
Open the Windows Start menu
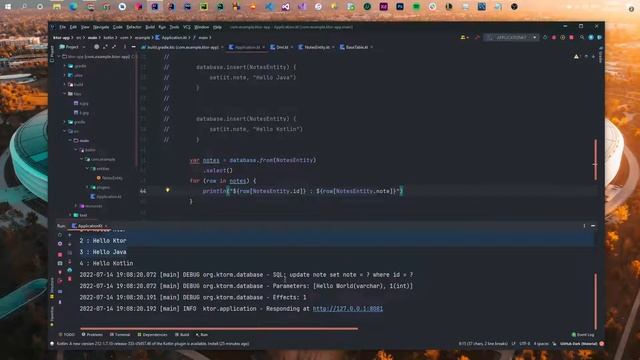click(x=8, y=7)
